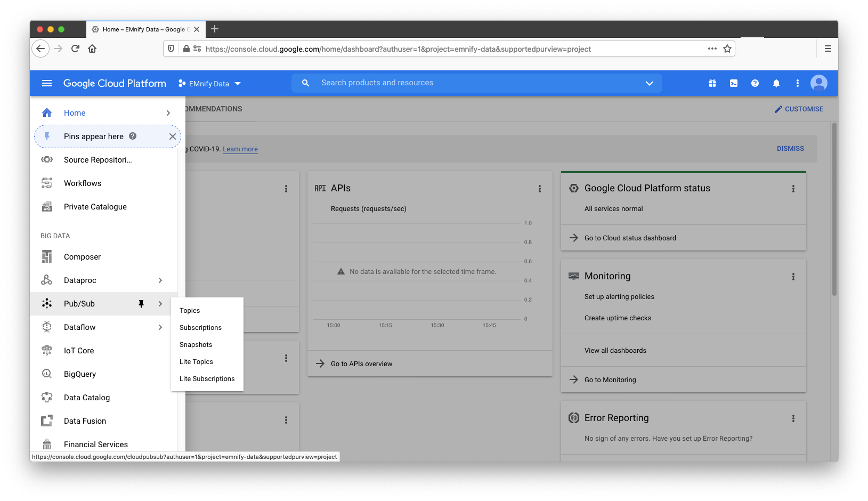This screenshot has width=868, height=501.
Task: Open the free trial gift icon
Action: point(712,83)
